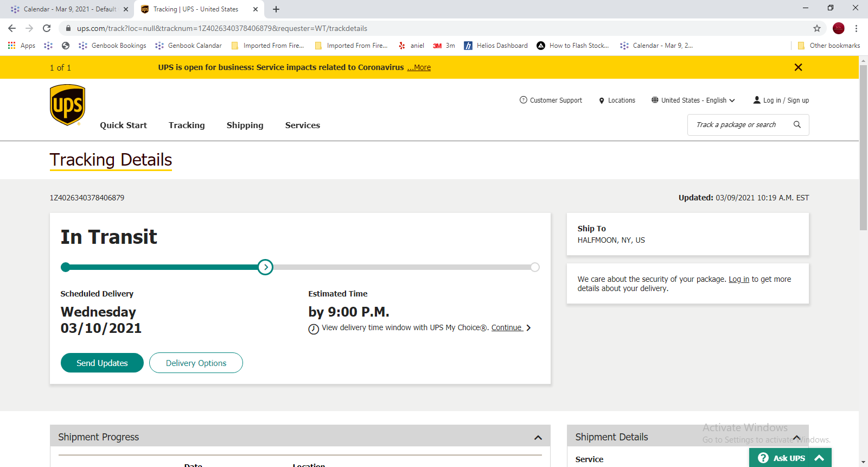Open the Quick Start menu
868x467 pixels.
123,125
